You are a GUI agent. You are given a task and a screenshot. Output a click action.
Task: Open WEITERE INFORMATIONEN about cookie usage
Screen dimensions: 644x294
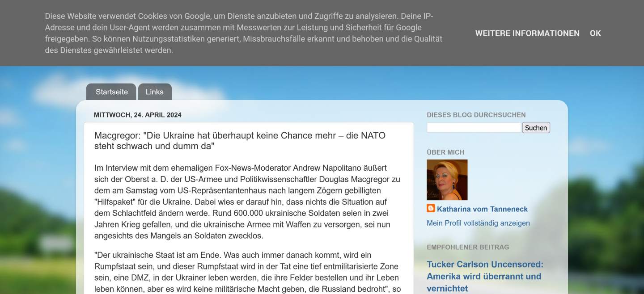click(x=527, y=33)
